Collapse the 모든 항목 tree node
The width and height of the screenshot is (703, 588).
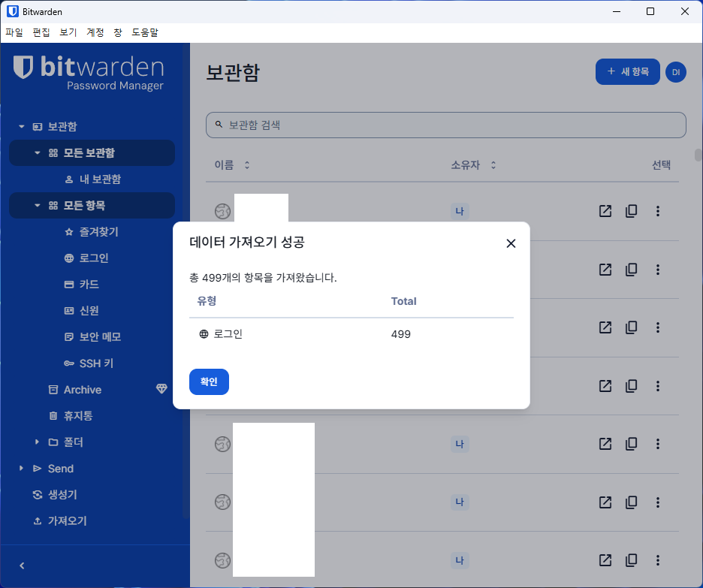click(38, 206)
